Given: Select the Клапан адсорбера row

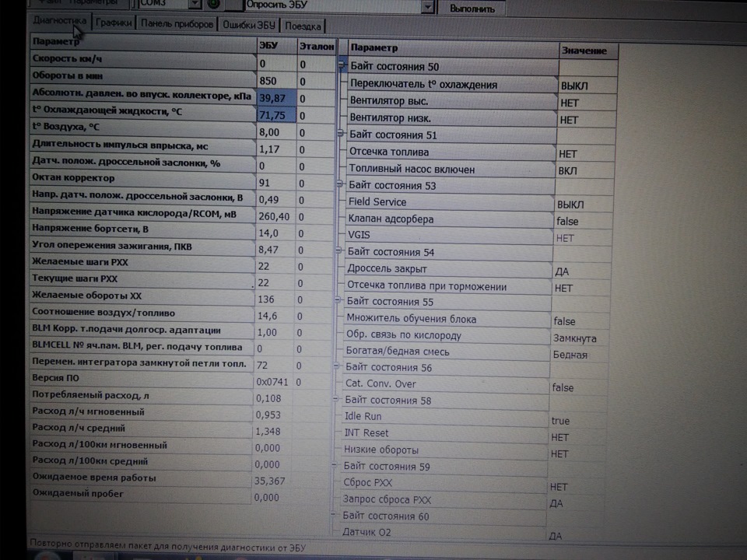Looking at the screenshot, I should 477,219.
